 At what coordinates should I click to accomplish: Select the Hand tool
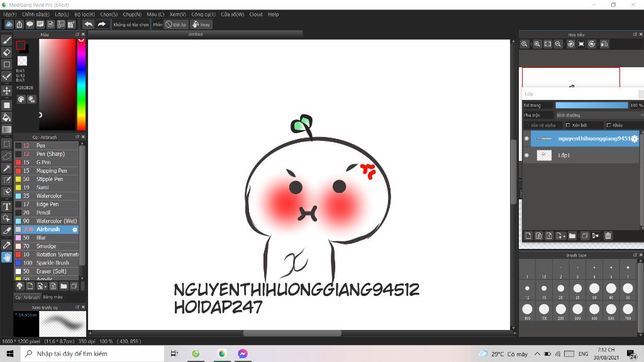pos(6,257)
